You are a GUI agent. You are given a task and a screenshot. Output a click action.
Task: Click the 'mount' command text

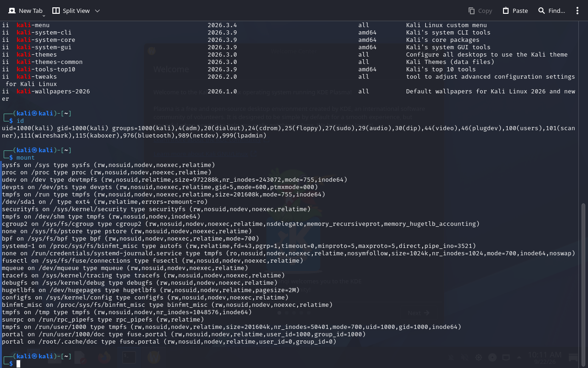[26, 158]
